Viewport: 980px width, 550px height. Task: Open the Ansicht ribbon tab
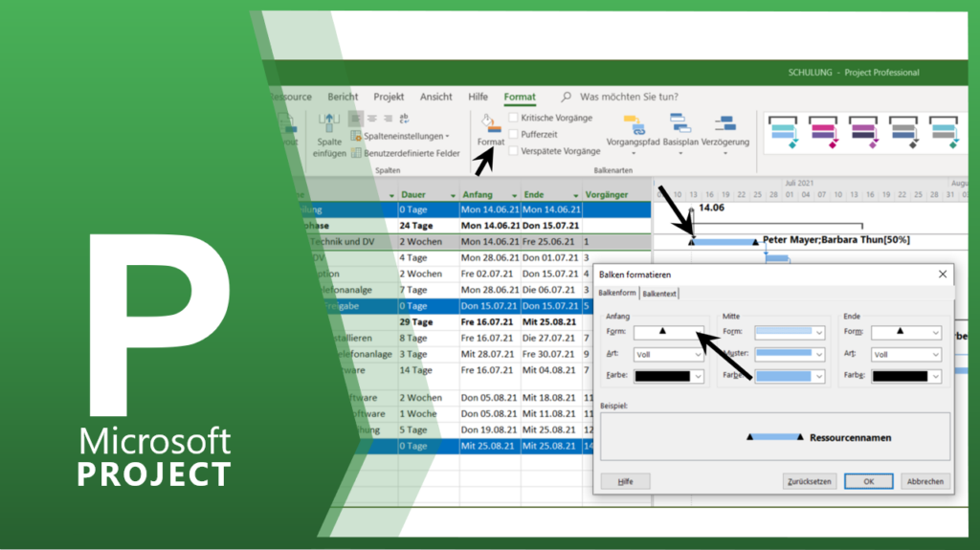(x=435, y=97)
